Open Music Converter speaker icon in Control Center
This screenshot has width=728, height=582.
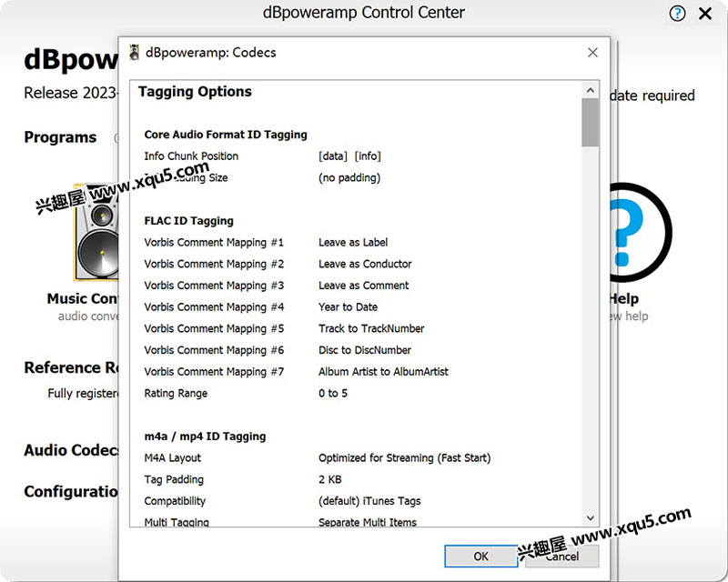tap(96, 232)
